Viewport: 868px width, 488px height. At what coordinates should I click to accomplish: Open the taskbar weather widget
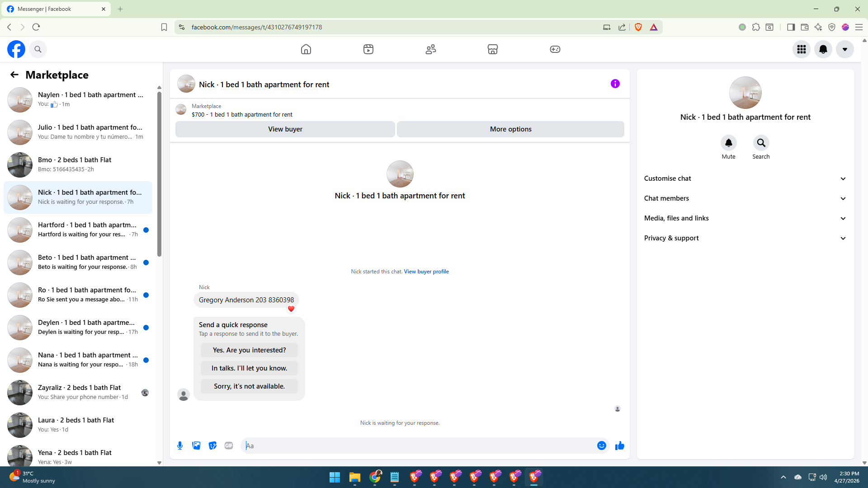[33, 477]
